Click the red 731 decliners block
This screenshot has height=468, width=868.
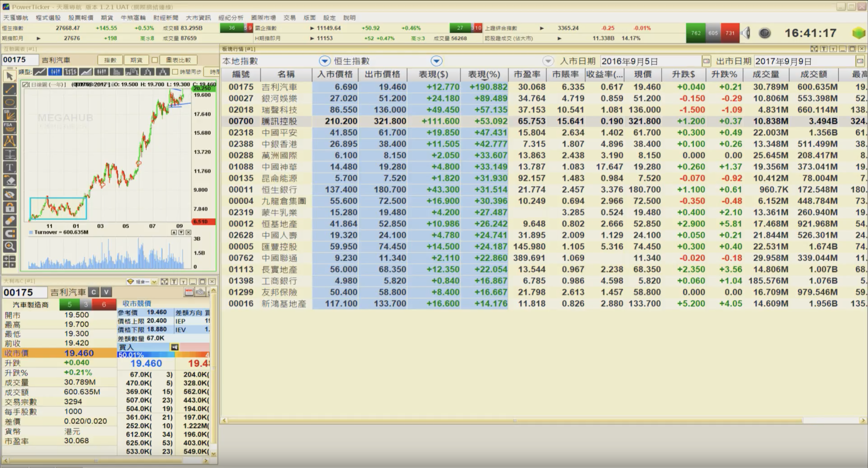730,33
